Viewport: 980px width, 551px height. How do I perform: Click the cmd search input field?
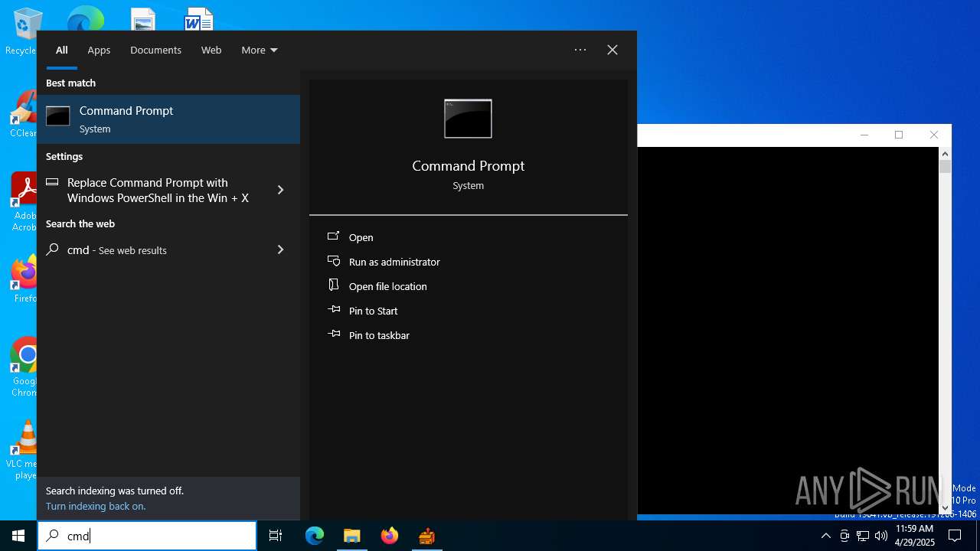147,536
